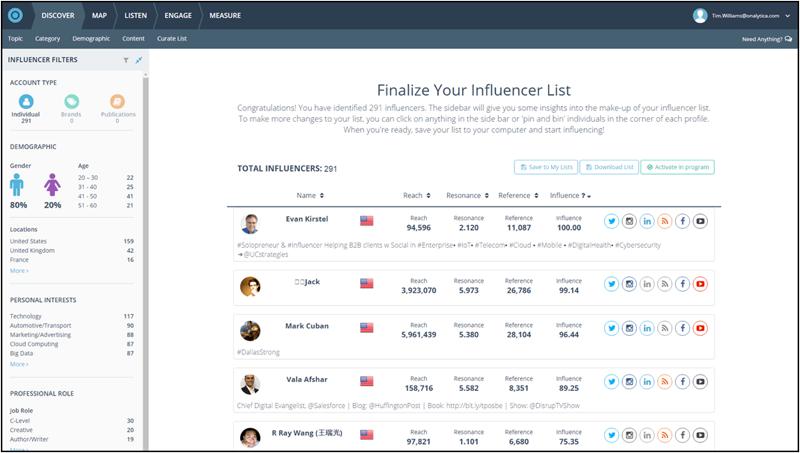Image resolution: width=800 pixels, height=453 pixels.
Task: Open Evan Kirstel's LinkedIn icon
Action: coord(647,221)
